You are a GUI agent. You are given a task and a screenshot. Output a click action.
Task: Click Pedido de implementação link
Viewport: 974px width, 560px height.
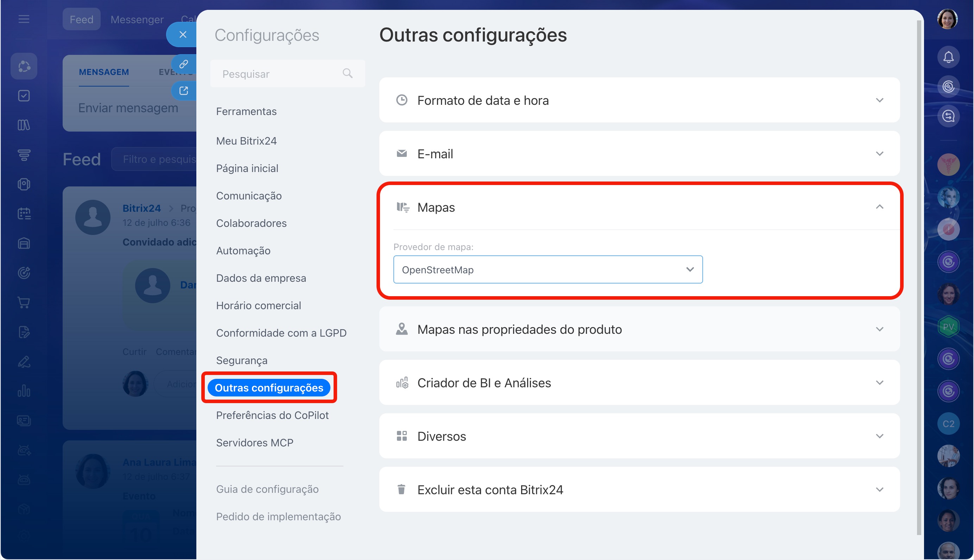click(278, 516)
